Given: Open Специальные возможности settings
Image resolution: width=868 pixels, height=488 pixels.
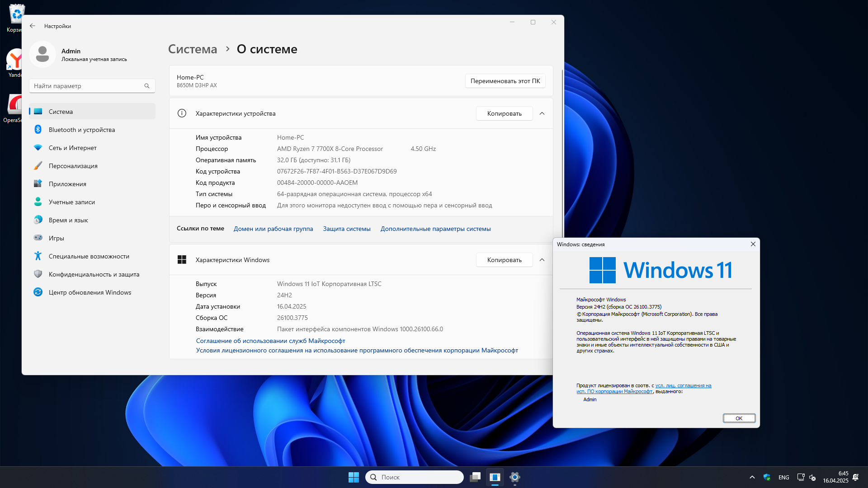Looking at the screenshot, I should point(89,256).
